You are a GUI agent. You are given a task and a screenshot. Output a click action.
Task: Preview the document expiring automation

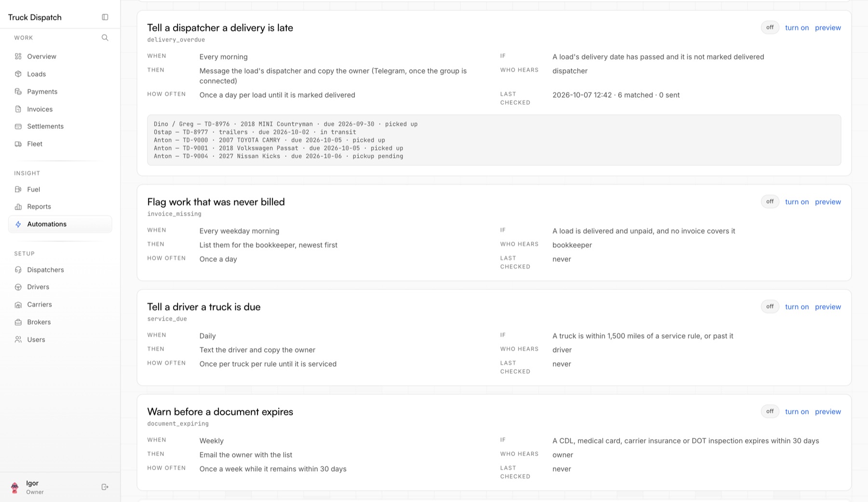828,411
